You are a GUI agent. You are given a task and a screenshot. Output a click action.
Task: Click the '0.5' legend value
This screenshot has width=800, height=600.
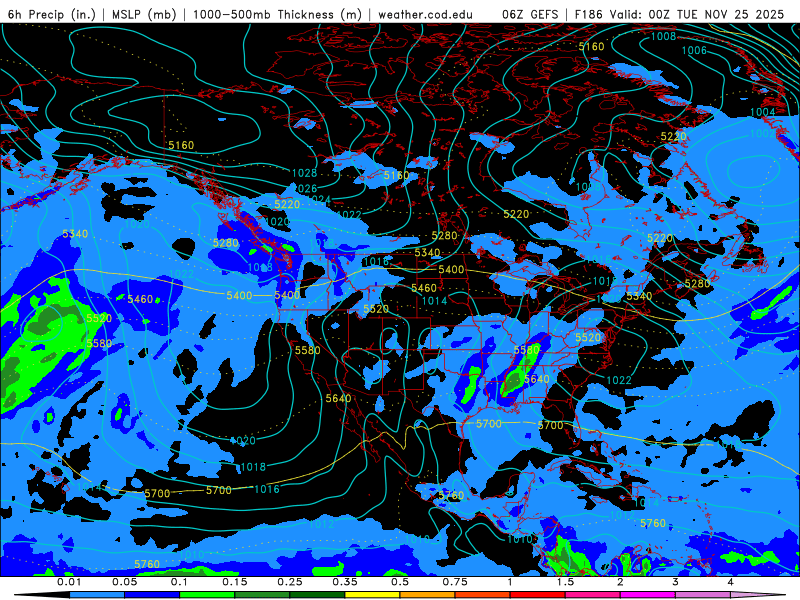400,582
